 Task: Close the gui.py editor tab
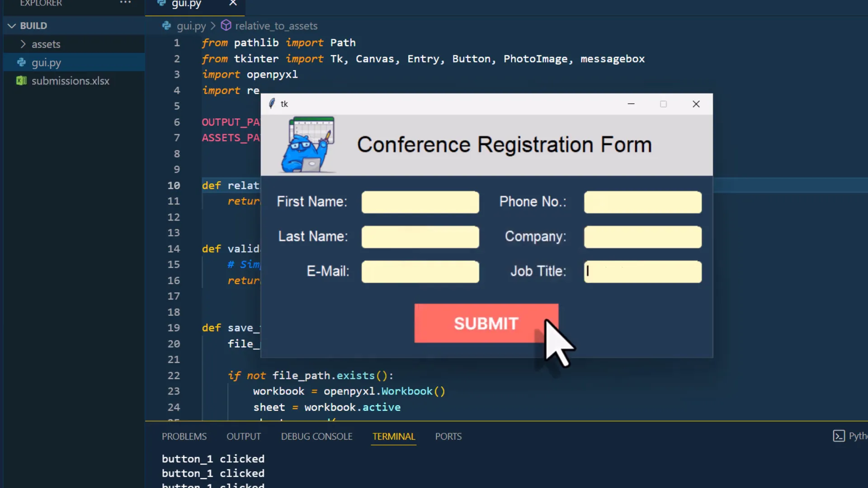click(233, 3)
